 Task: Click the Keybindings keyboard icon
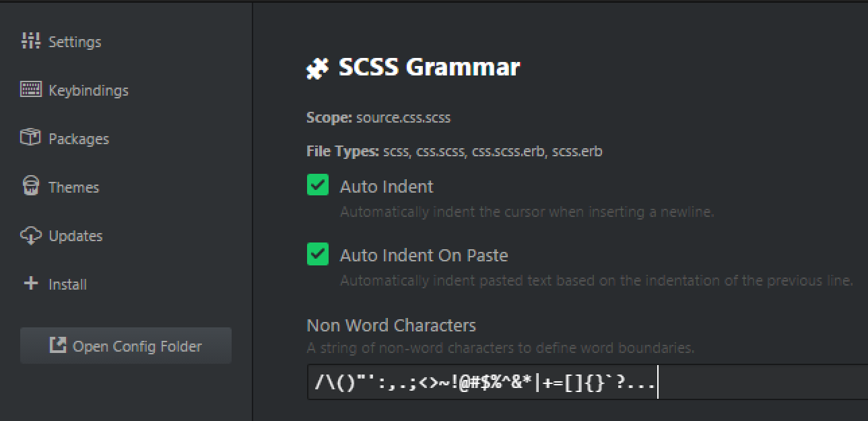point(31,90)
